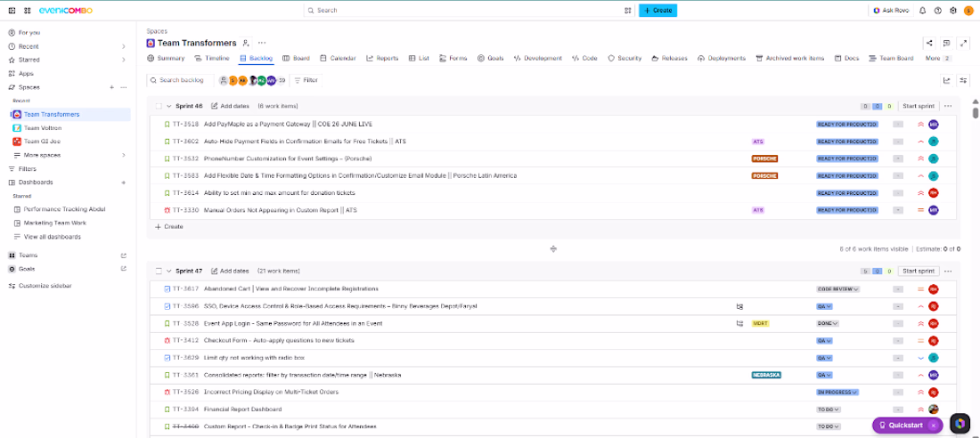Open the app switcher grid icon
Viewport: 980px width, 438px height.
pos(27,11)
